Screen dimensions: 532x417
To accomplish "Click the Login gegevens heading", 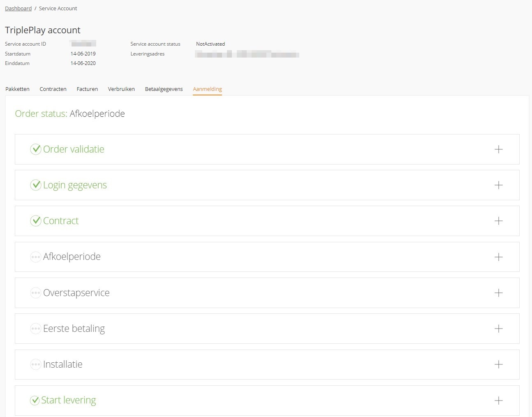I will (x=75, y=185).
